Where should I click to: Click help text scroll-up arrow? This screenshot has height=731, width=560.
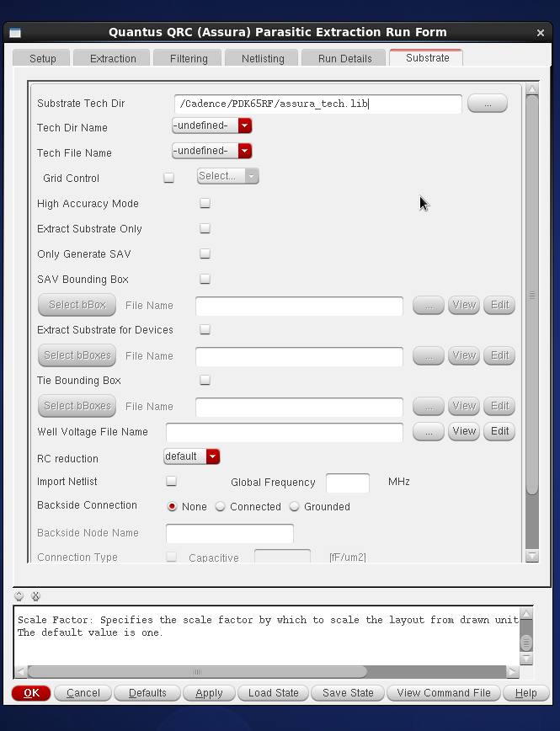pos(526,613)
